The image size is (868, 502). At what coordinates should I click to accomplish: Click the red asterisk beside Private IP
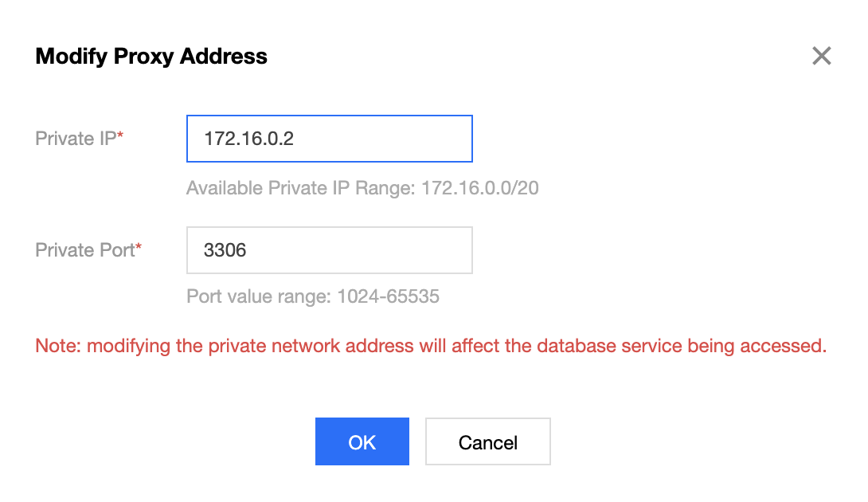pos(120,138)
